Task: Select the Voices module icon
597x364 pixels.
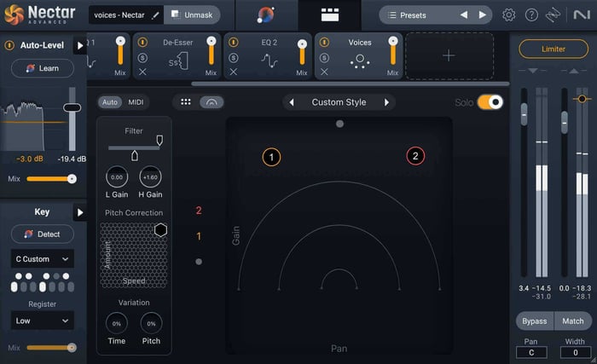Action: pos(360,61)
